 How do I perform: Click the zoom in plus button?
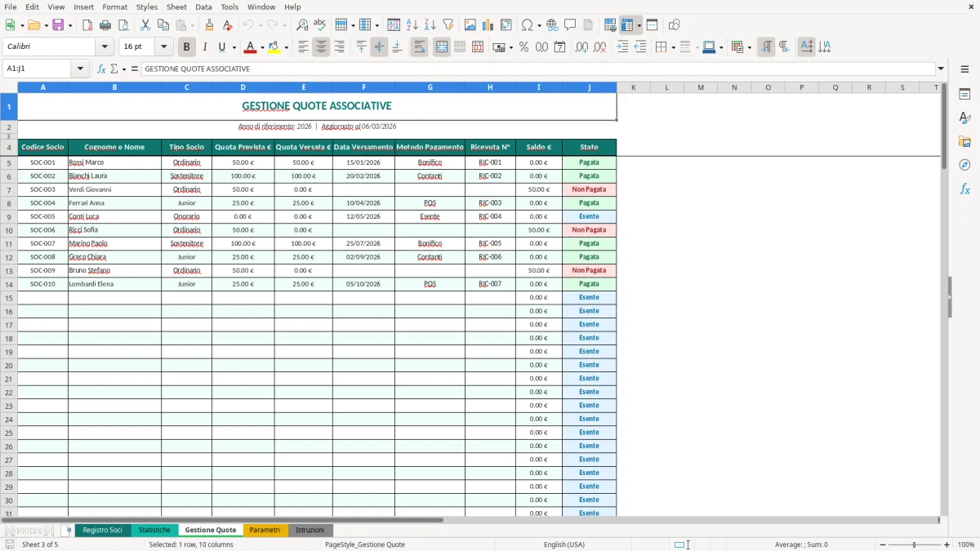click(947, 544)
